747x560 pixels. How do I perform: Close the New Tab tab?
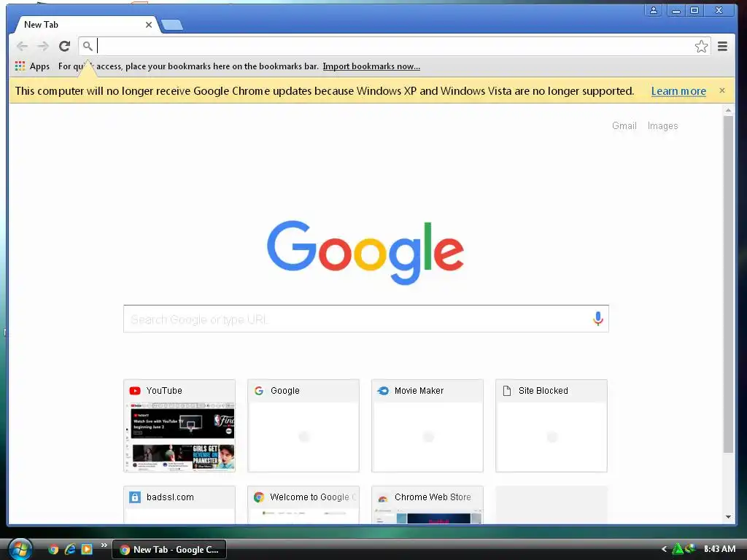click(x=149, y=25)
